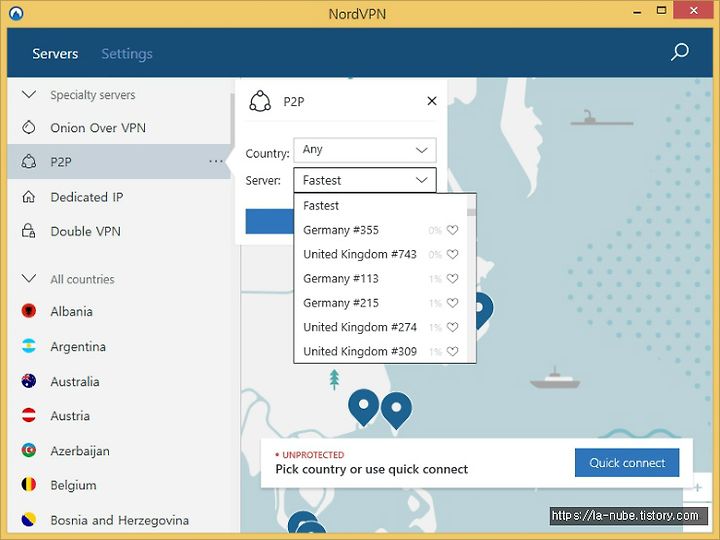
Task: Click the P2P popup header icon
Action: pos(260,101)
